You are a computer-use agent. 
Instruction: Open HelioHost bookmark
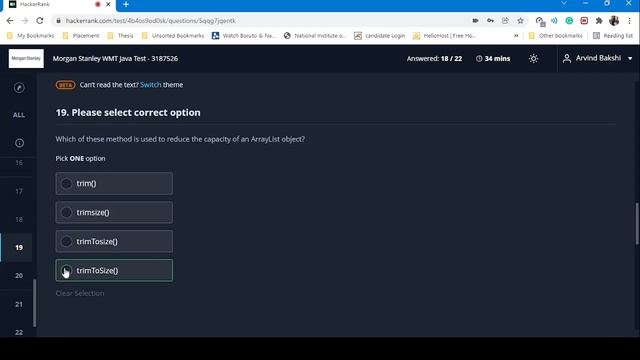point(444,36)
